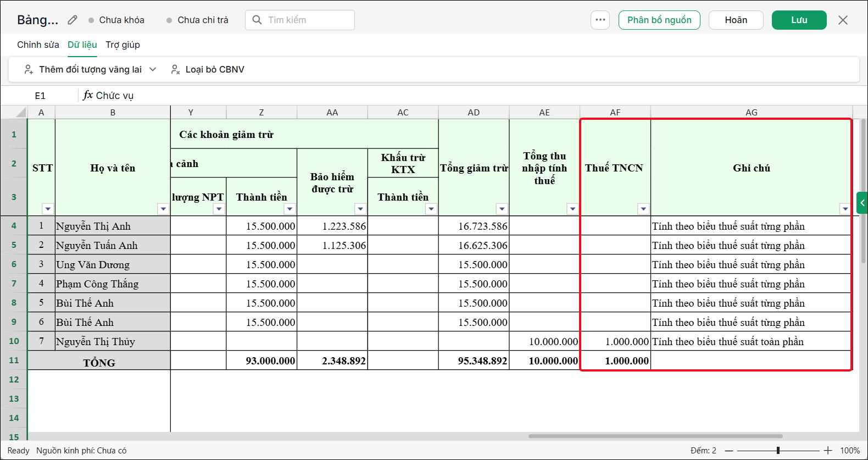Click the green Lưu button

point(799,20)
